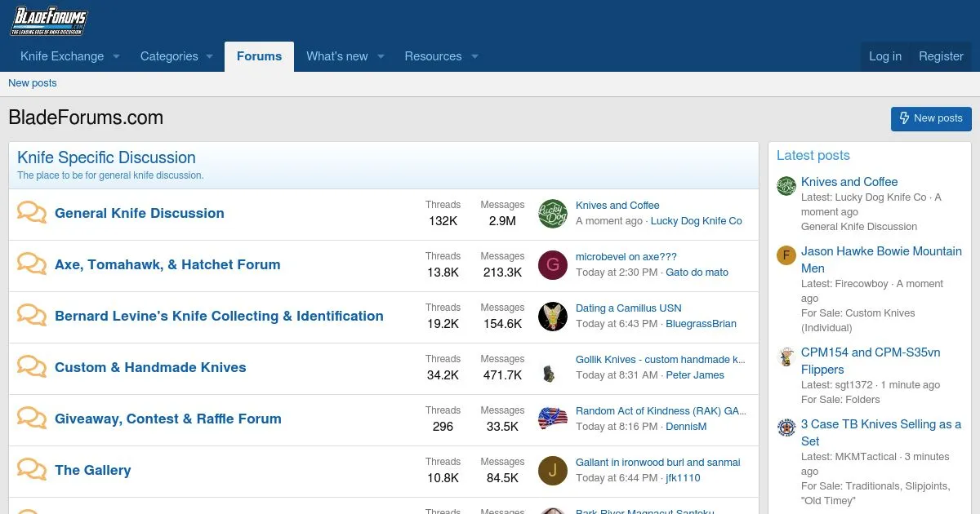Click Custom & Handmade Knives bubble icon
Viewport: 980px width, 514px height.
[x=32, y=367]
